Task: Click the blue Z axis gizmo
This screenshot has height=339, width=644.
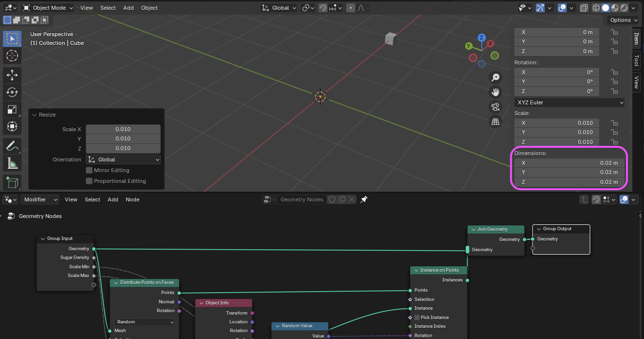Action: point(481,38)
